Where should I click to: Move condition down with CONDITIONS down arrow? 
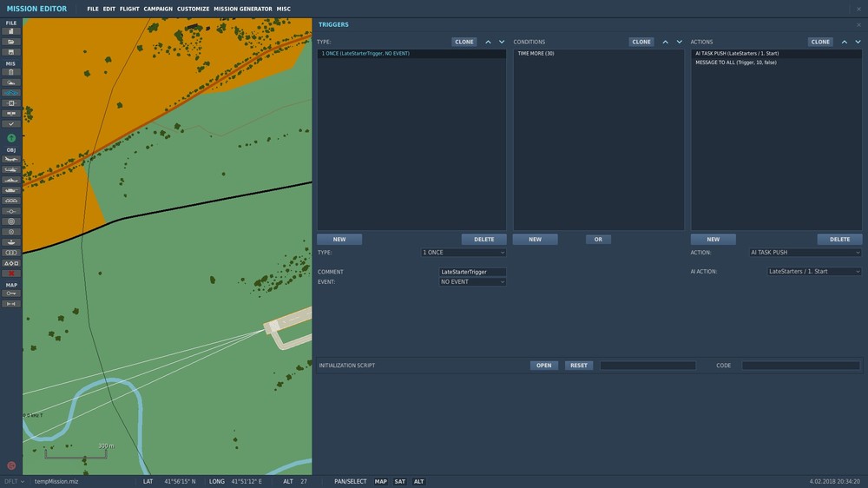(x=680, y=42)
